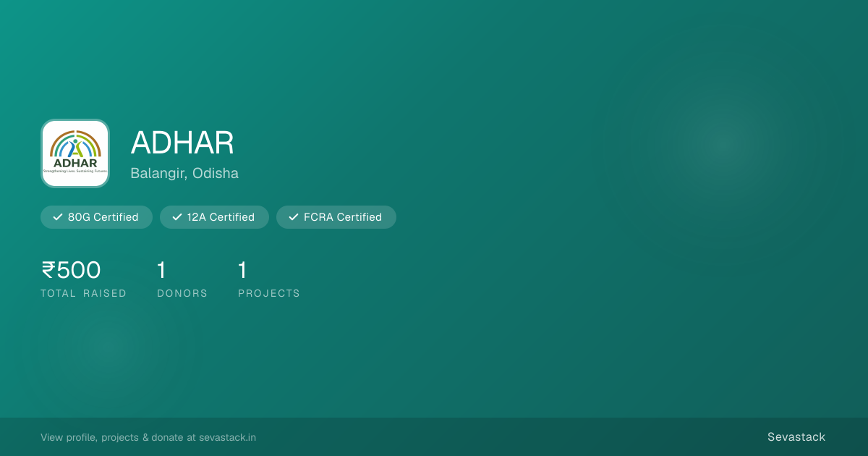Click the PROJECTS label
The height and width of the screenshot is (456, 868).
click(x=269, y=293)
